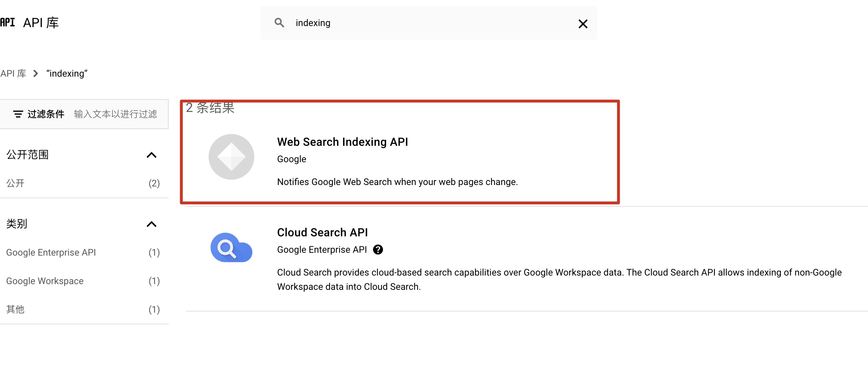Click into the indexing search box
868x380 pixels.
coord(428,23)
